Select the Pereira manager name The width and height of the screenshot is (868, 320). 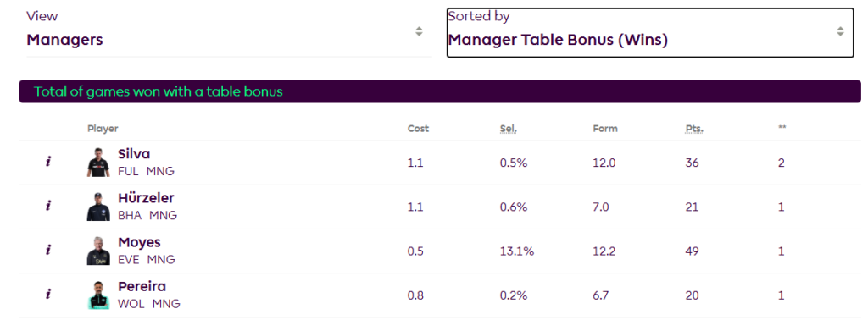(x=142, y=287)
